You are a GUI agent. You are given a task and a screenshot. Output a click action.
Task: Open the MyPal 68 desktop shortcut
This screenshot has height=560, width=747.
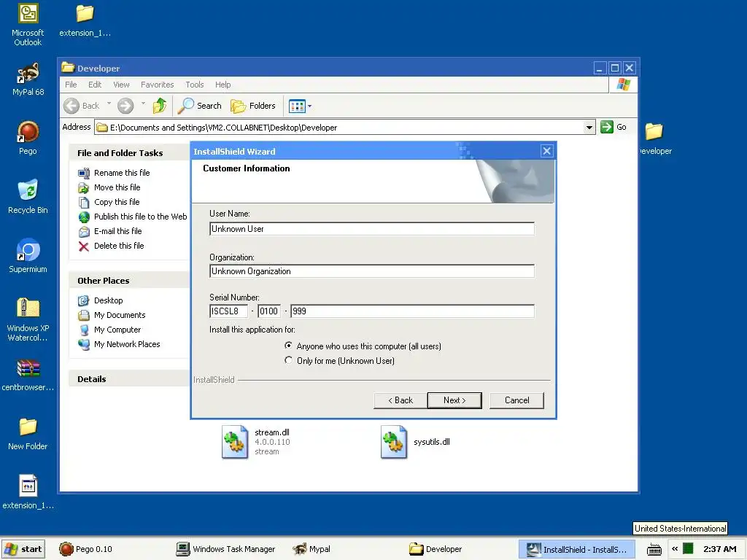pyautogui.click(x=28, y=79)
